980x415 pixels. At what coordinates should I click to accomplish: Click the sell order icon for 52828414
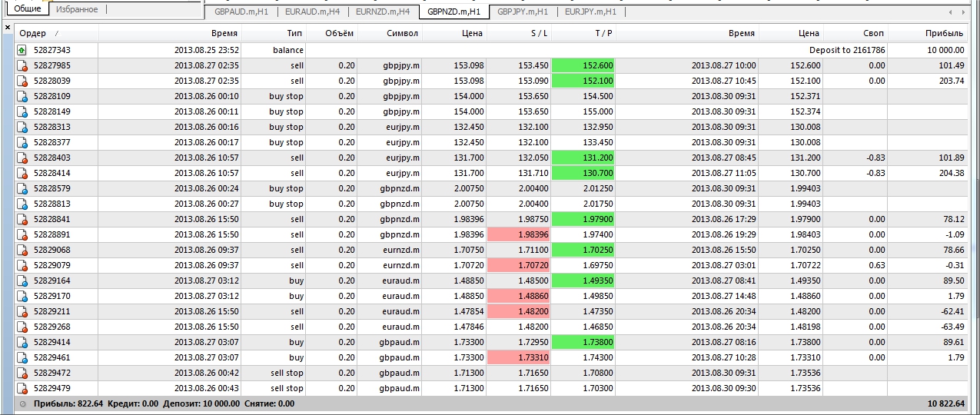23,173
